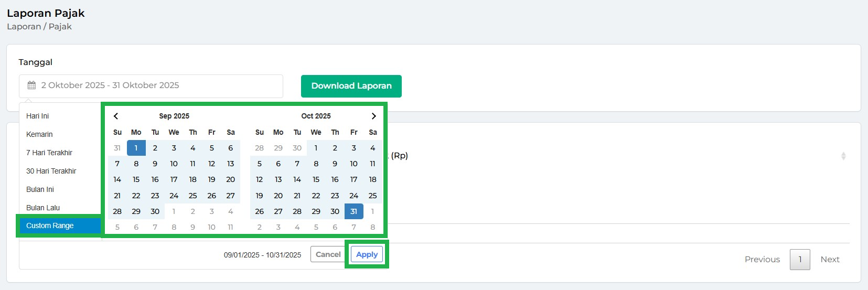
Task: Select Hari Ini preset range
Action: coord(38,116)
